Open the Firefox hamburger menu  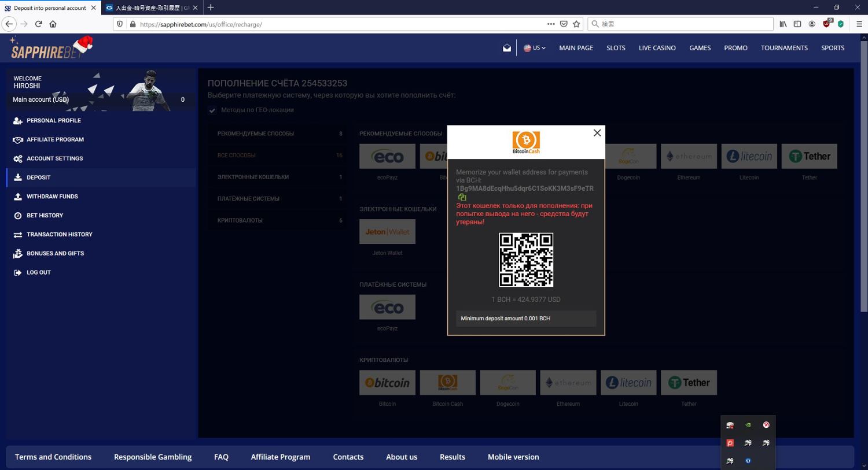tap(859, 24)
